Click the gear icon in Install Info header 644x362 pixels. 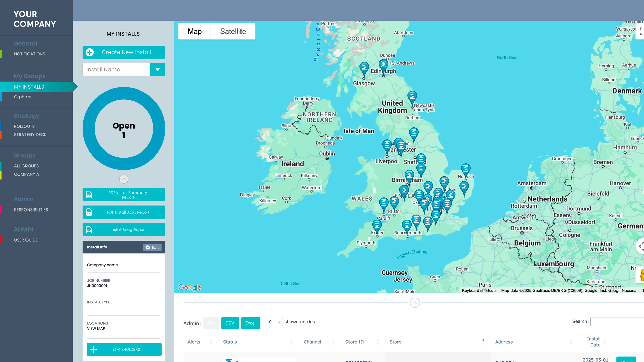click(148, 247)
